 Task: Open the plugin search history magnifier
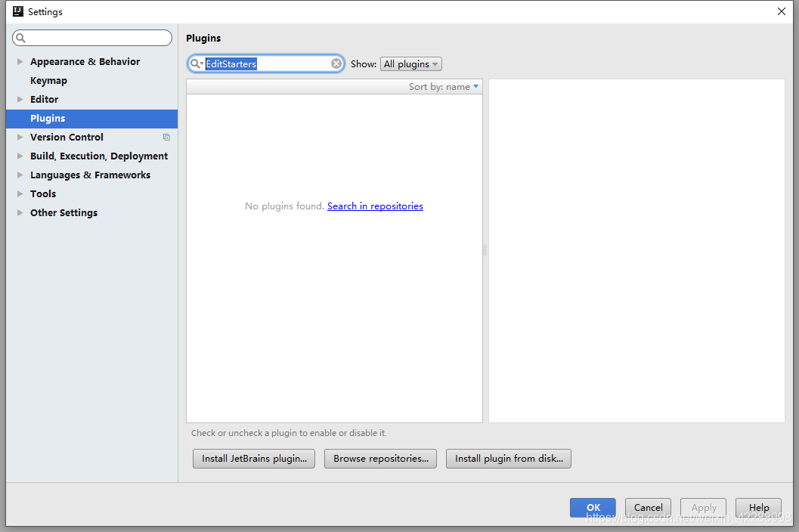197,63
